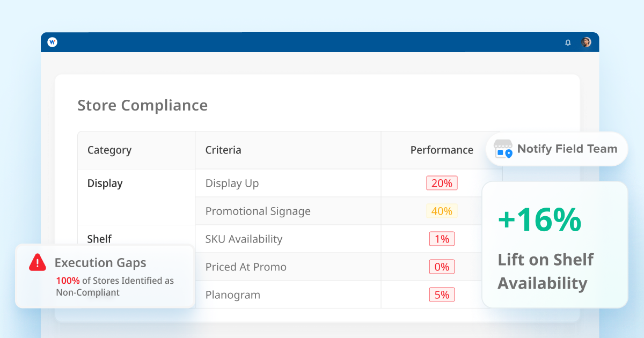Click the Store Compliance title
The width and height of the screenshot is (644, 338).
click(143, 105)
